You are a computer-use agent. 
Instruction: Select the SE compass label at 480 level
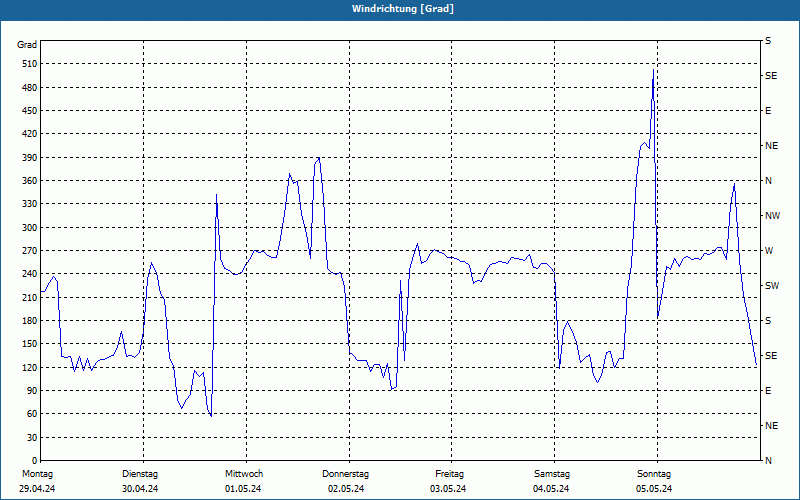(x=771, y=76)
